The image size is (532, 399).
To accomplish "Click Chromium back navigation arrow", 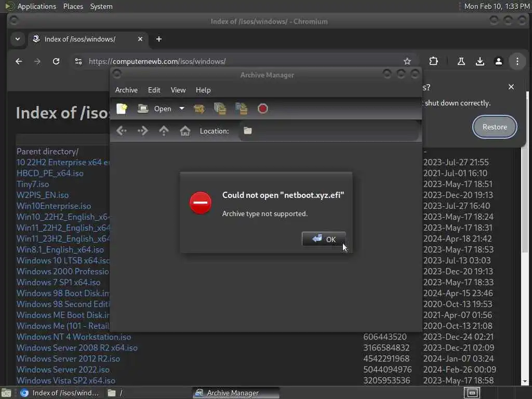I will pos(19,61).
